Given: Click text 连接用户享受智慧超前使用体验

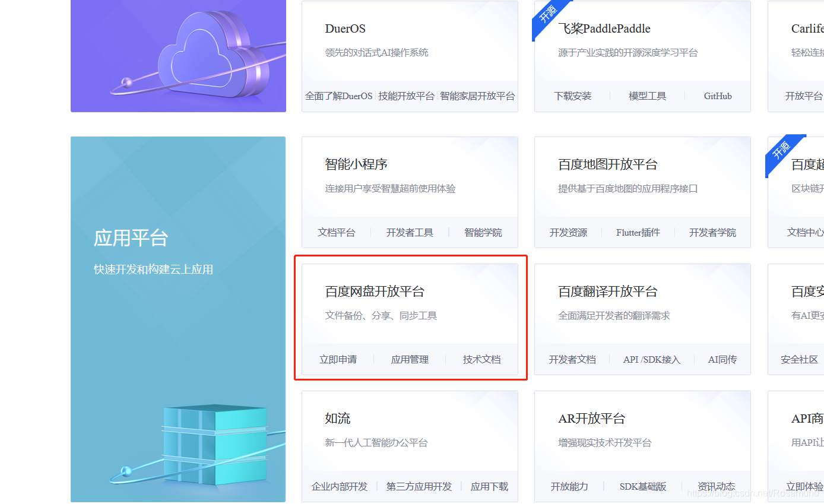Looking at the screenshot, I should [x=391, y=189].
